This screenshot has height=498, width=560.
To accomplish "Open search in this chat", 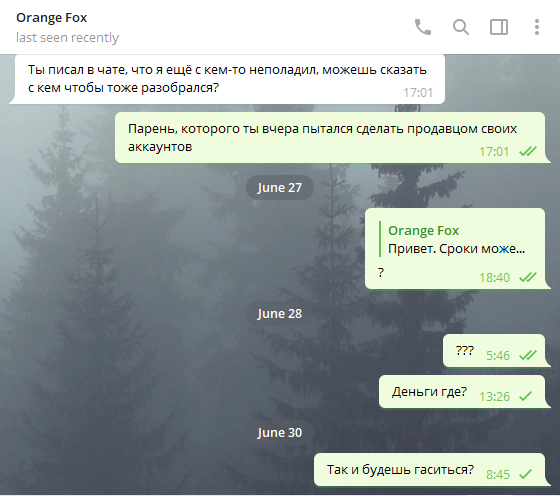I will pos(461,27).
